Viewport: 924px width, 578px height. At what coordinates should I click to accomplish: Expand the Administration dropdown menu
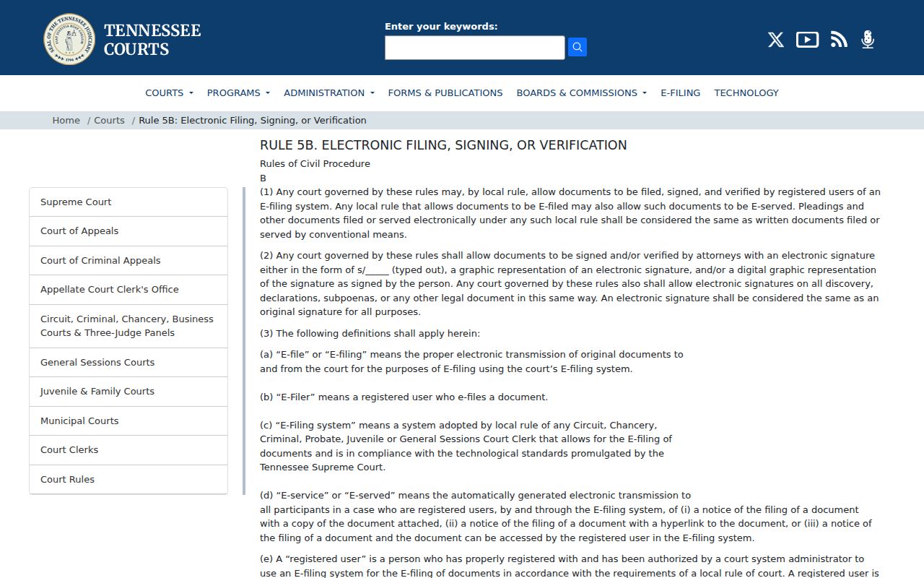(x=329, y=92)
